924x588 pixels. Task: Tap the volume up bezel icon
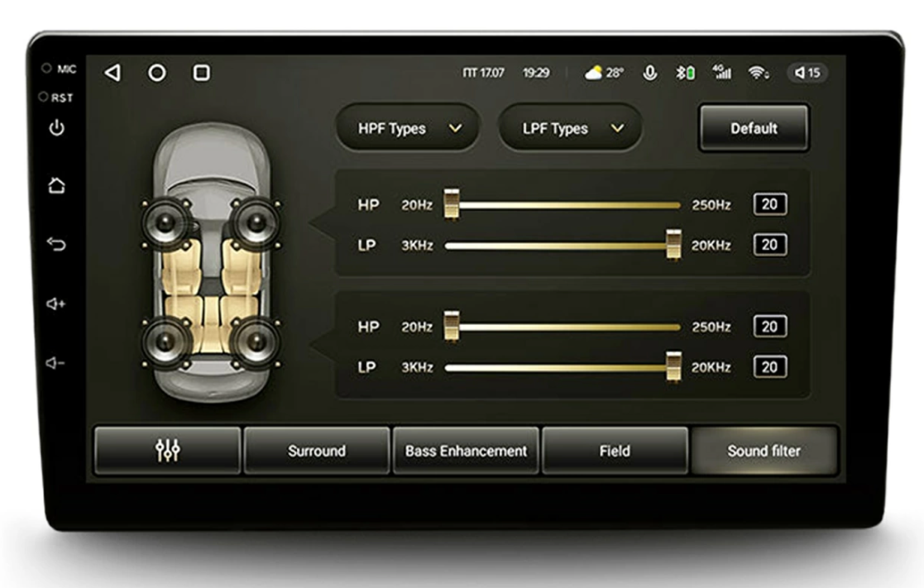(56, 304)
